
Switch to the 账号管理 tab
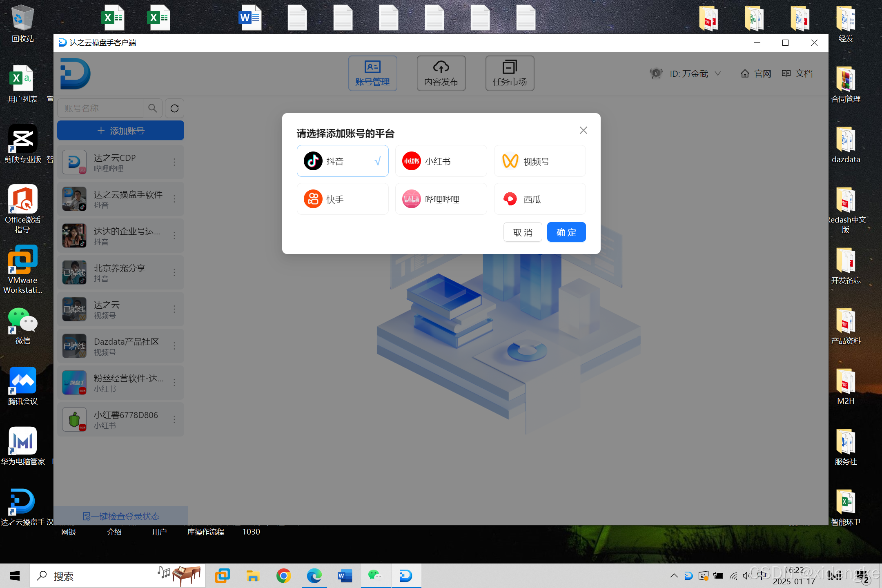[x=372, y=73]
